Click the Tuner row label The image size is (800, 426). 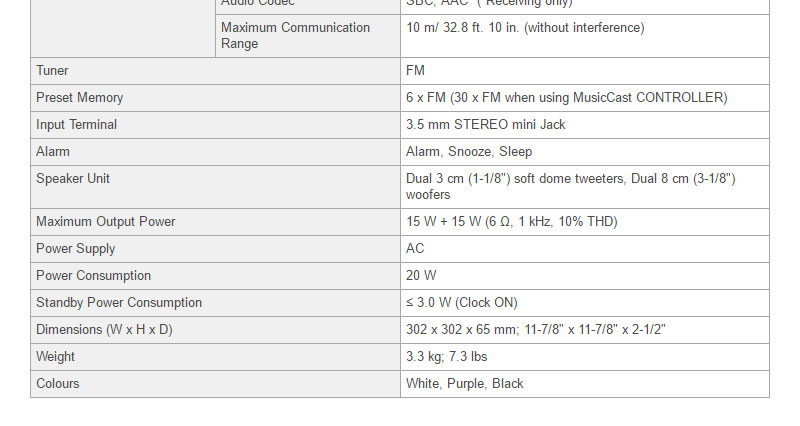click(52, 71)
